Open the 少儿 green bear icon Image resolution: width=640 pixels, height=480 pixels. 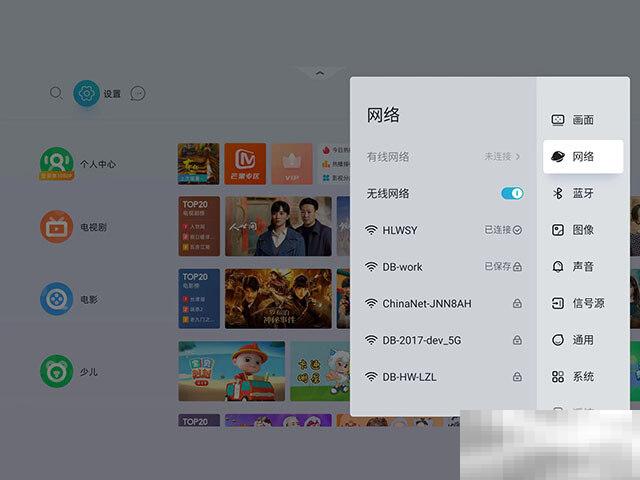point(57,371)
